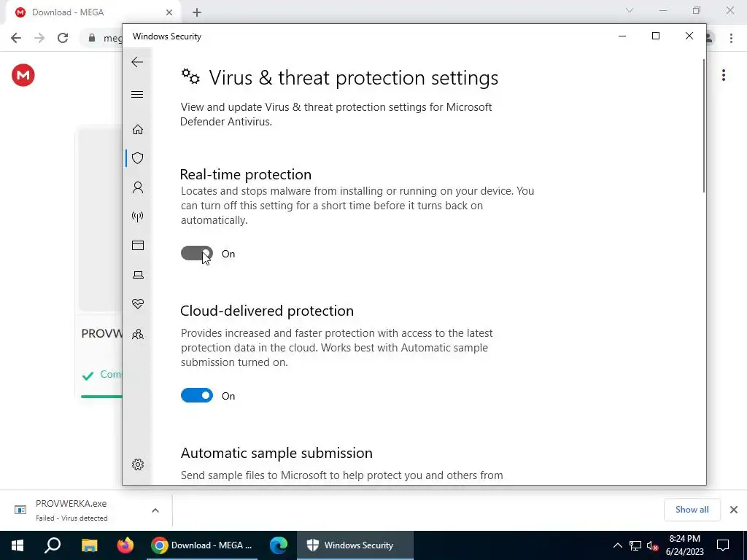
Task: Open File Explorer from taskbar
Action: 89,545
